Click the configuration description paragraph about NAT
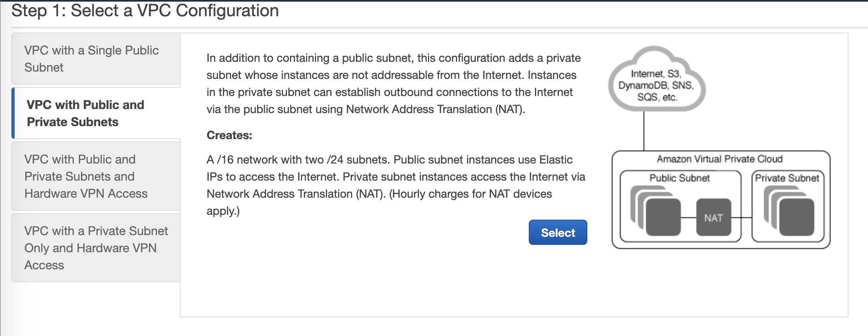Viewport: 868px width, 336px height. pos(394,83)
